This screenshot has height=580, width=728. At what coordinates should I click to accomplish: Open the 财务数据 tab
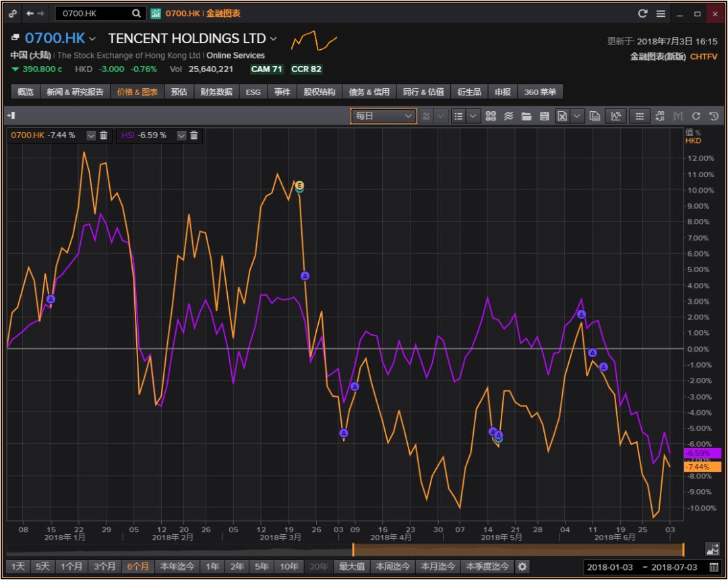216,92
